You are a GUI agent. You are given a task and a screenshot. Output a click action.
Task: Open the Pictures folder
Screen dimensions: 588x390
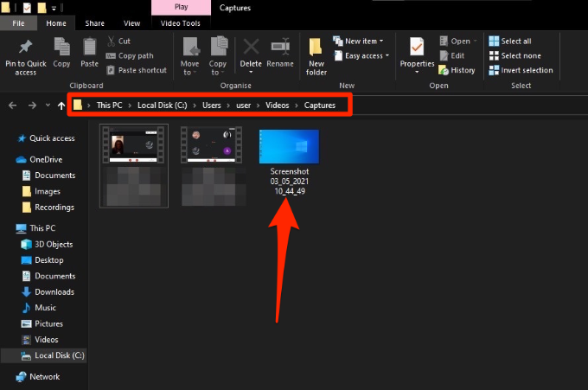click(42, 323)
